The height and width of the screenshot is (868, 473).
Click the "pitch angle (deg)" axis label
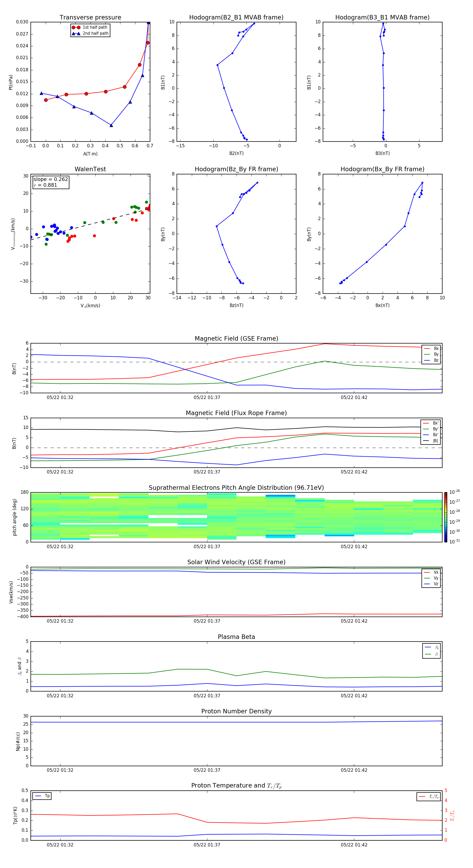point(15,517)
